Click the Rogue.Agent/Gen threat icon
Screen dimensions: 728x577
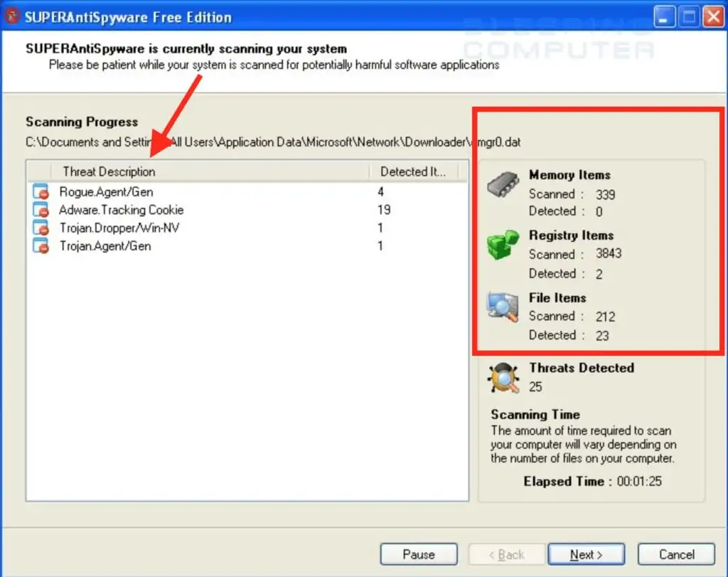(41, 191)
